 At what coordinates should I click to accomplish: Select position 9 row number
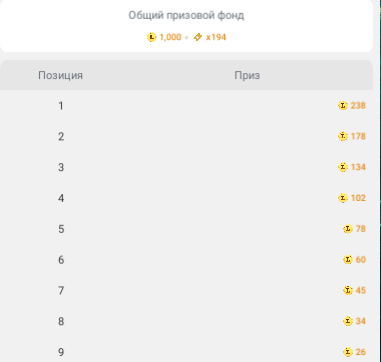coord(61,352)
